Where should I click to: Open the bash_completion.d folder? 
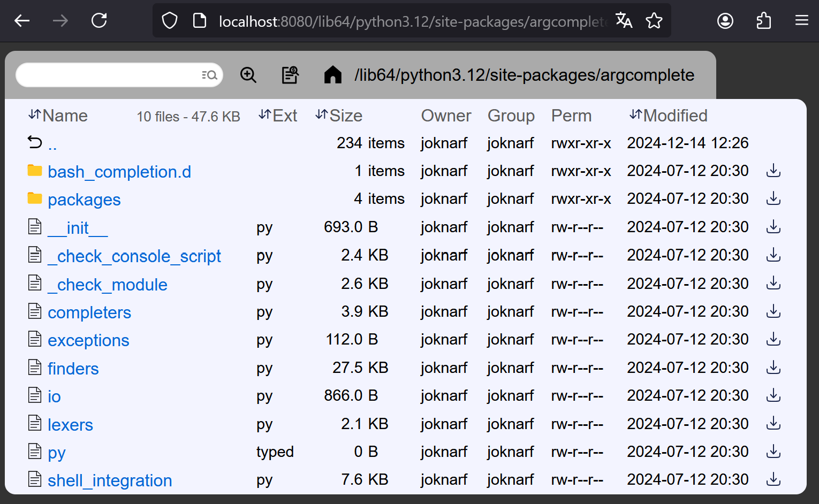point(119,172)
